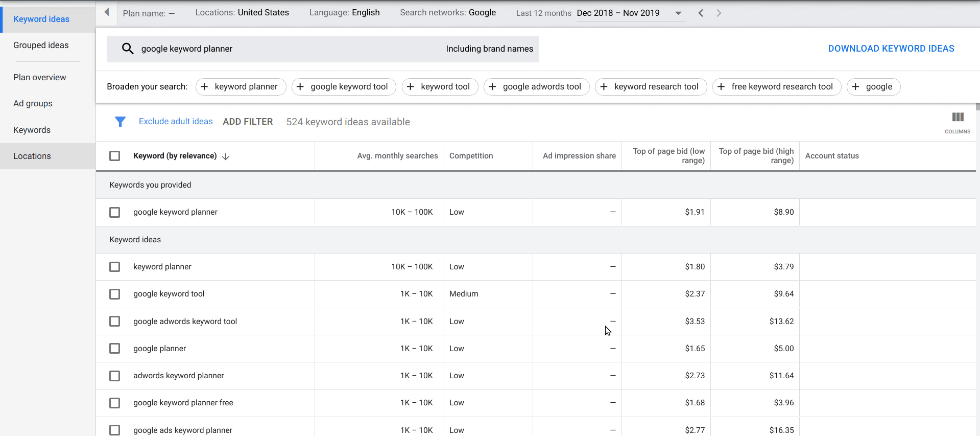Click DOWNLOAD KEYWORD IDEAS
The width and height of the screenshot is (980, 436).
pyautogui.click(x=891, y=49)
